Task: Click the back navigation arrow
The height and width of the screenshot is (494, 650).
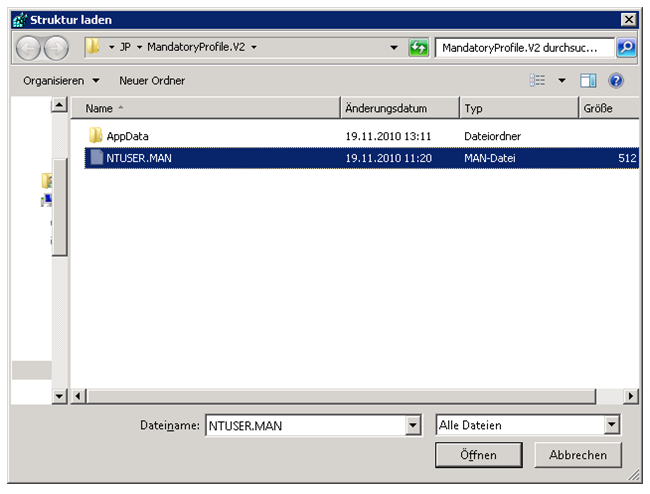Action: click(x=30, y=47)
